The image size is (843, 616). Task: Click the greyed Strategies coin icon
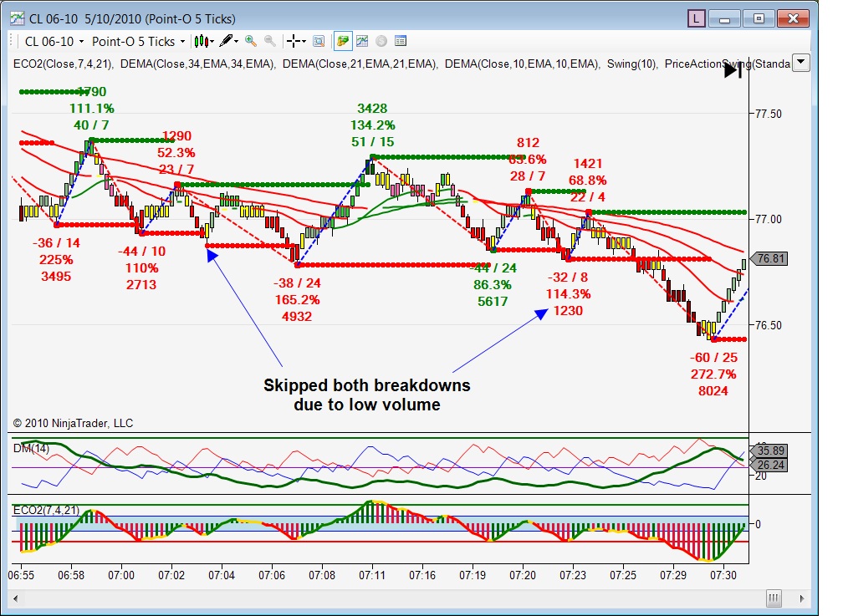(381, 41)
